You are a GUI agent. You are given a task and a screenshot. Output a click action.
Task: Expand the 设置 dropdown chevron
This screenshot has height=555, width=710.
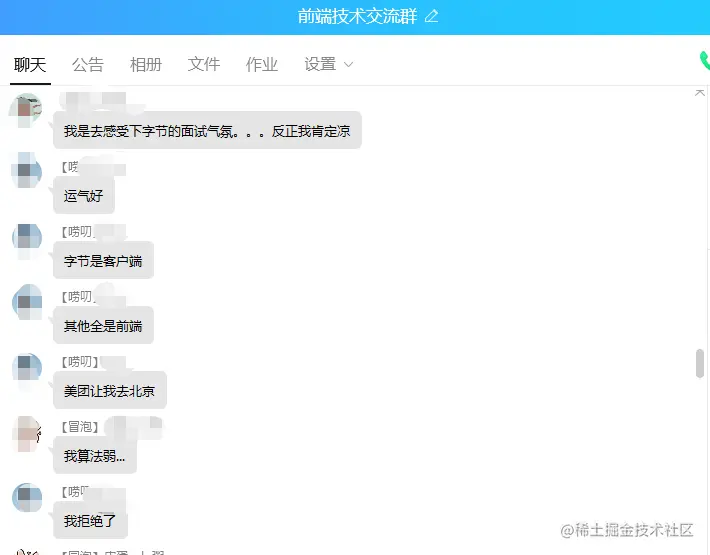click(x=348, y=65)
